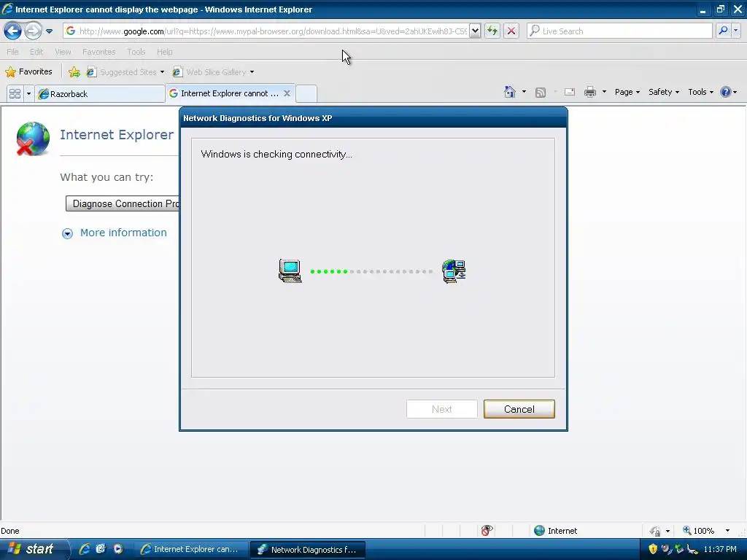Open the Print options dropdown arrow
The width and height of the screenshot is (747, 560).
coord(604,92)
